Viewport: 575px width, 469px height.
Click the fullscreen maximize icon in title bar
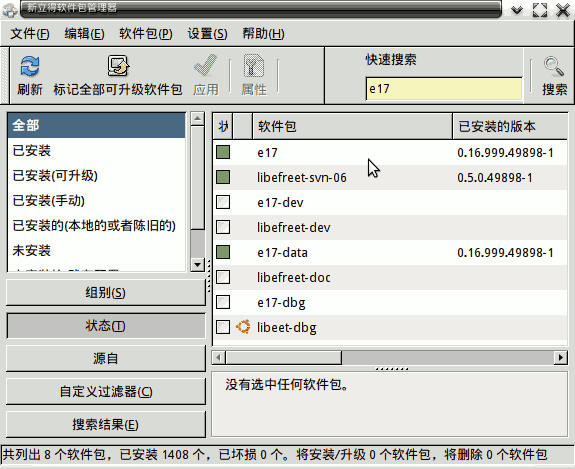coord(540,10)
